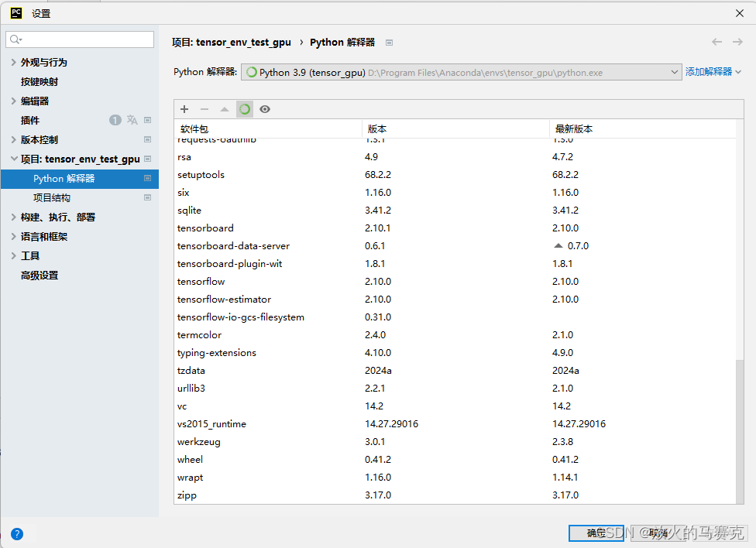Click the settings search input field
The width and height of the screenshot is (756, 548).
[x=80, y=39]
